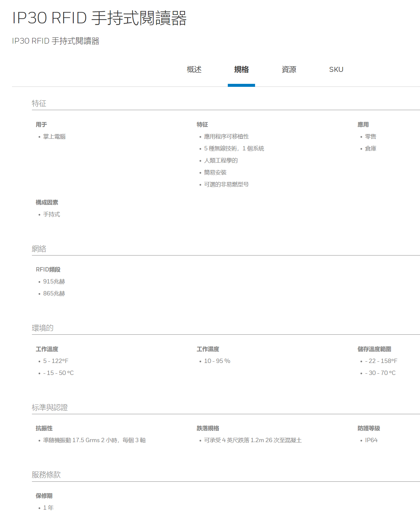Click the 倉庫 application item
The width and height of the screenshot is (420, 520).
click(370, 149)
